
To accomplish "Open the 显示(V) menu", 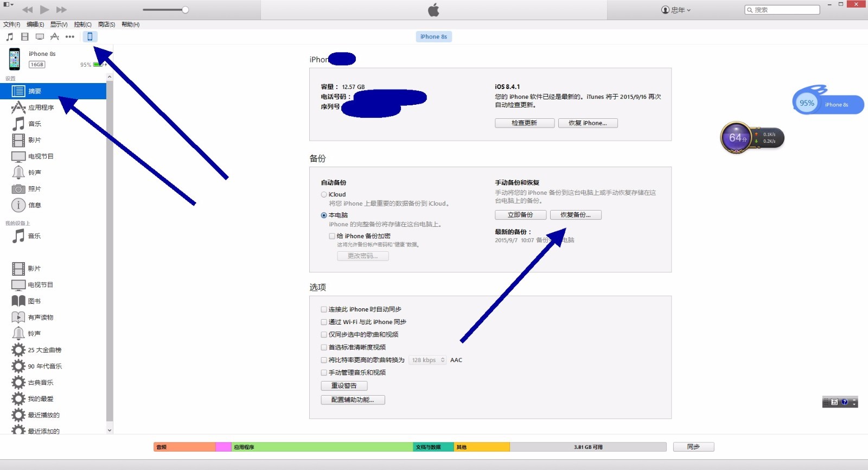I will coord(59,24).
